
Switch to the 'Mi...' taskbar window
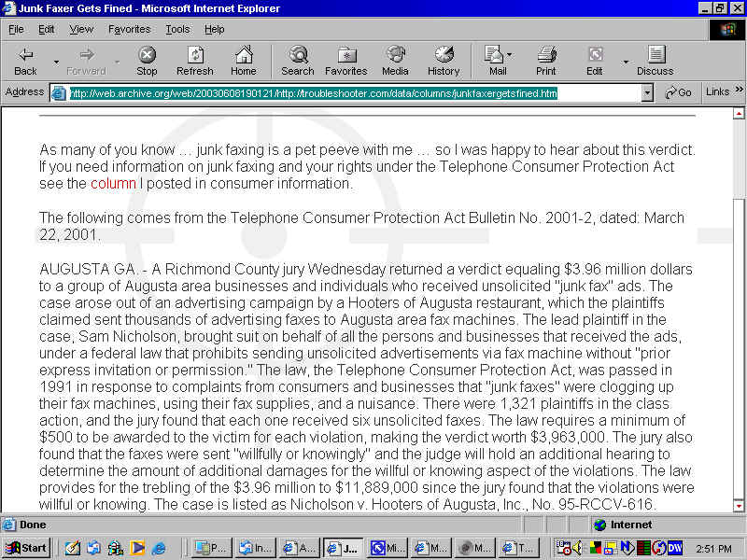click(x=387, y=548)
